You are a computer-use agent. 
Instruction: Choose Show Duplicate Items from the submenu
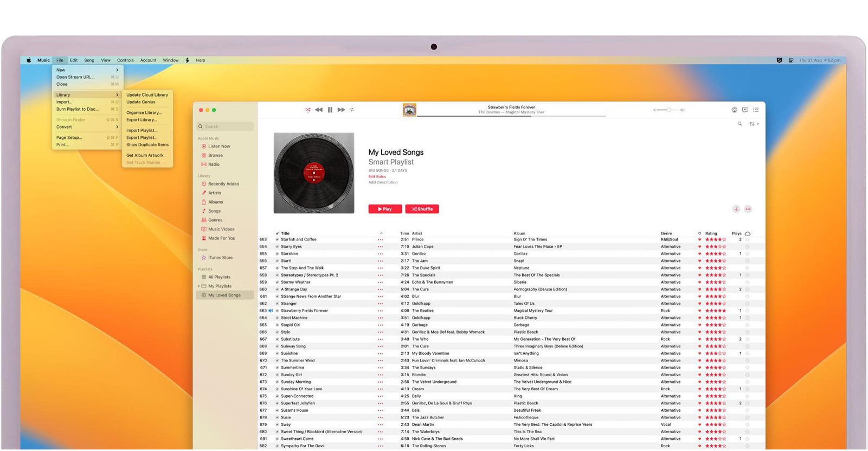(x=147, y=145)
